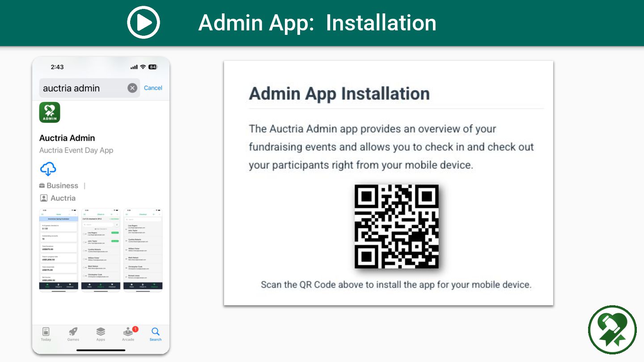Switch to the Games tab

pos(73,334)
